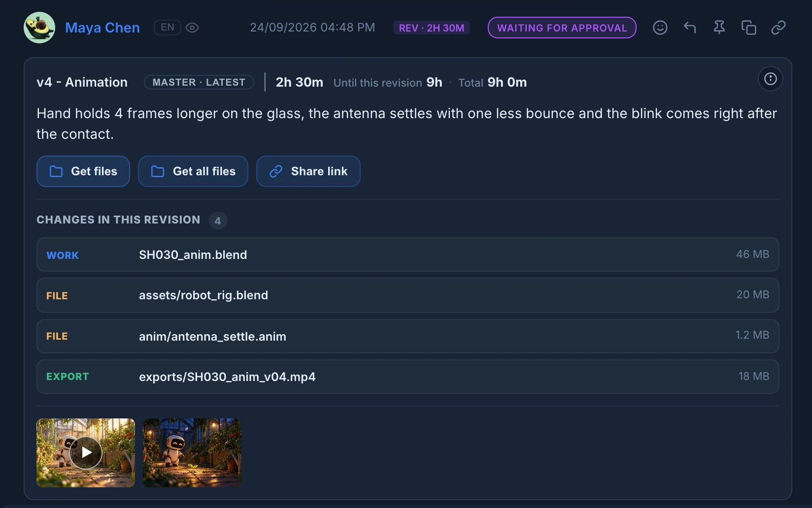The width and height of the screenshot is (812, 508).
Task: Click the copy icon in header
Action: (749, 28)
